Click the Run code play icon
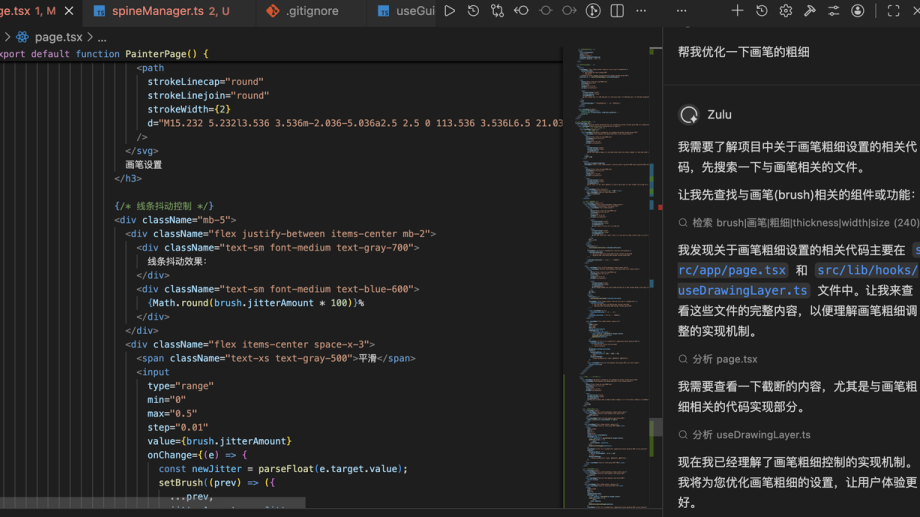 pos(449,11)
